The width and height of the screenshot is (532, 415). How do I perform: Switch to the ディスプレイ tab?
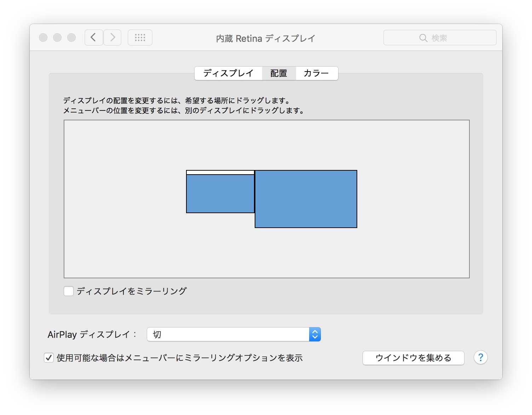point(228,73)
